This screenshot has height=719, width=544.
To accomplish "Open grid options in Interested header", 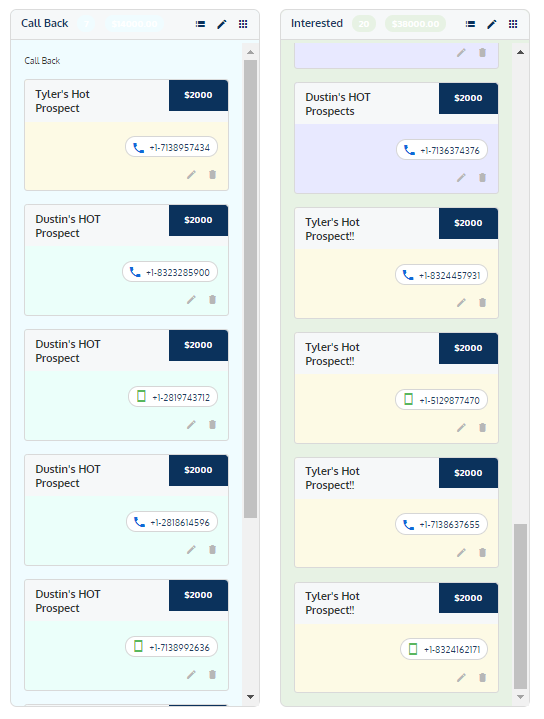I will (x=513, y=24).
